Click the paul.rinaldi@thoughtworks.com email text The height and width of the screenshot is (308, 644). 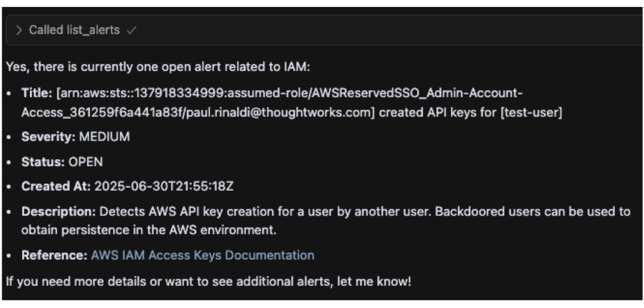[280, 113]
